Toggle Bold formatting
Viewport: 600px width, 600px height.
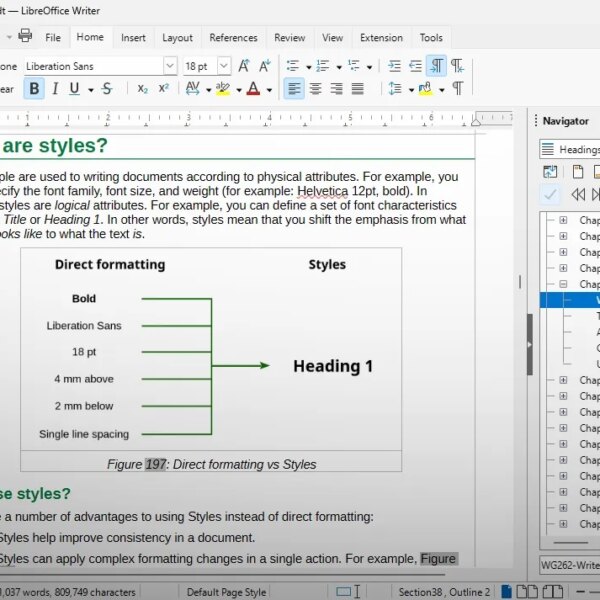click(34, 89)
